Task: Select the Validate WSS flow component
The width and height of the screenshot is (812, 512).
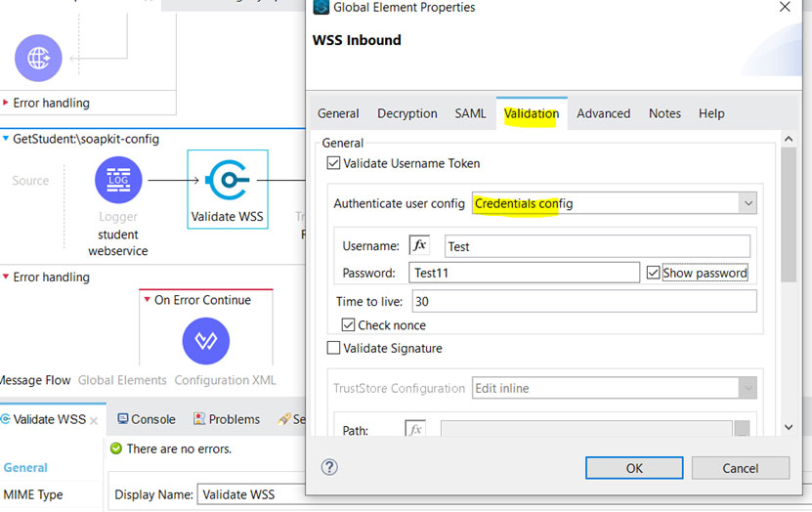Action: pos(228,190)
